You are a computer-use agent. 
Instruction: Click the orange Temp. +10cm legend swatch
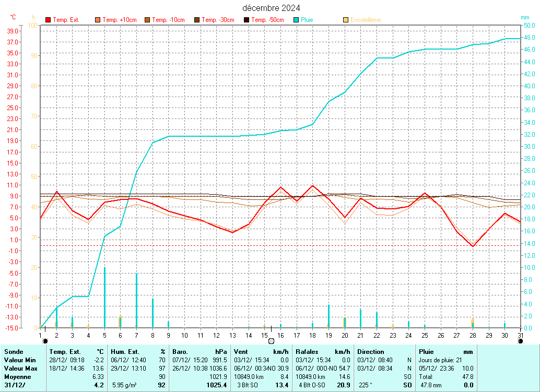pyautogui.click(x=98, y=20)
